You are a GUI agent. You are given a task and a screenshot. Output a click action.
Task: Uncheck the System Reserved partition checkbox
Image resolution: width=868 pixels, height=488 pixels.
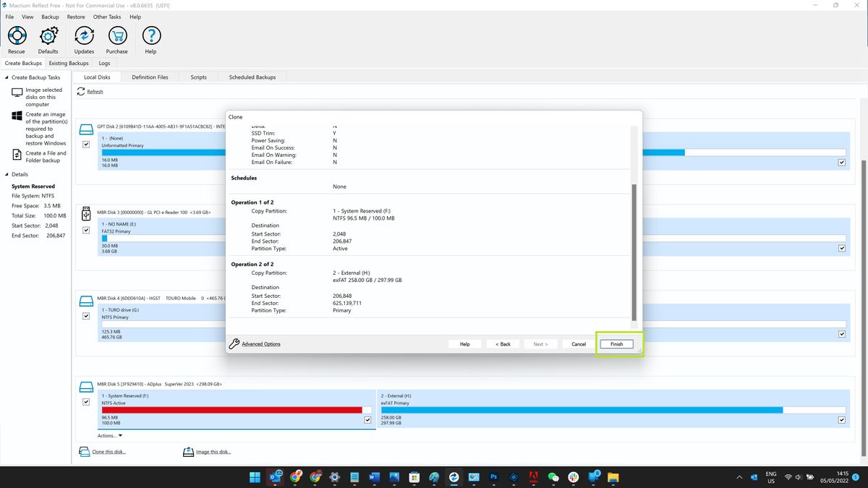point(367,419)
